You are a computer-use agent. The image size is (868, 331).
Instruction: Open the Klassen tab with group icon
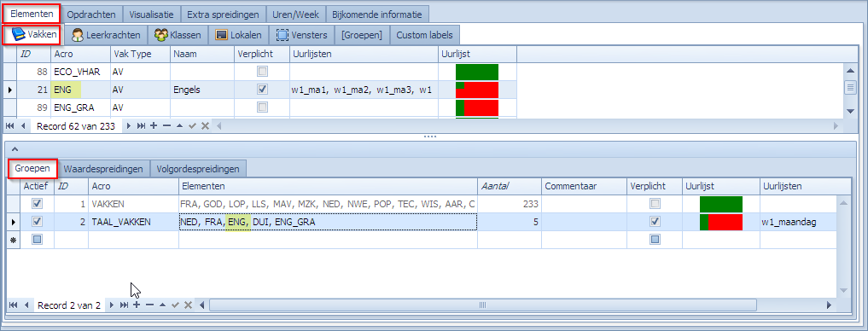click(x=178, y=35)
